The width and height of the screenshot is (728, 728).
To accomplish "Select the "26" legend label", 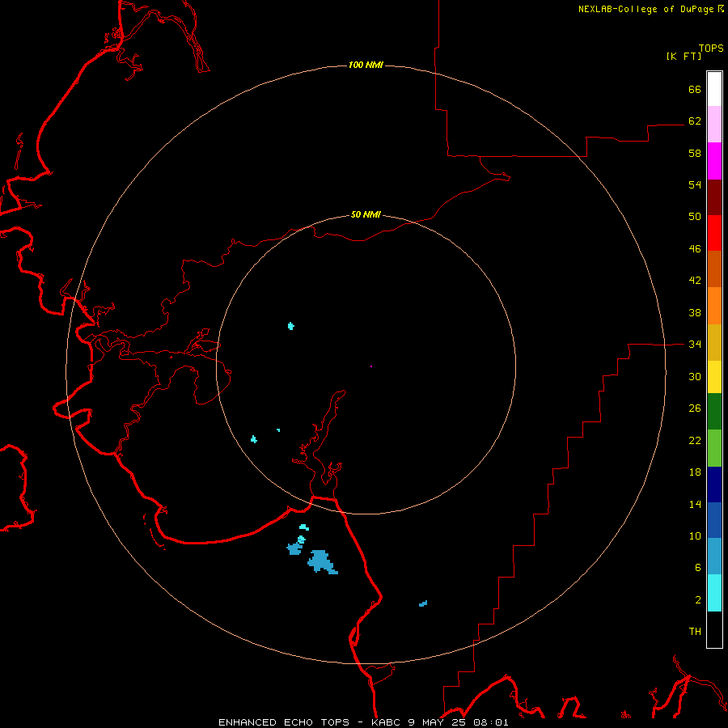I will (695, 408).
